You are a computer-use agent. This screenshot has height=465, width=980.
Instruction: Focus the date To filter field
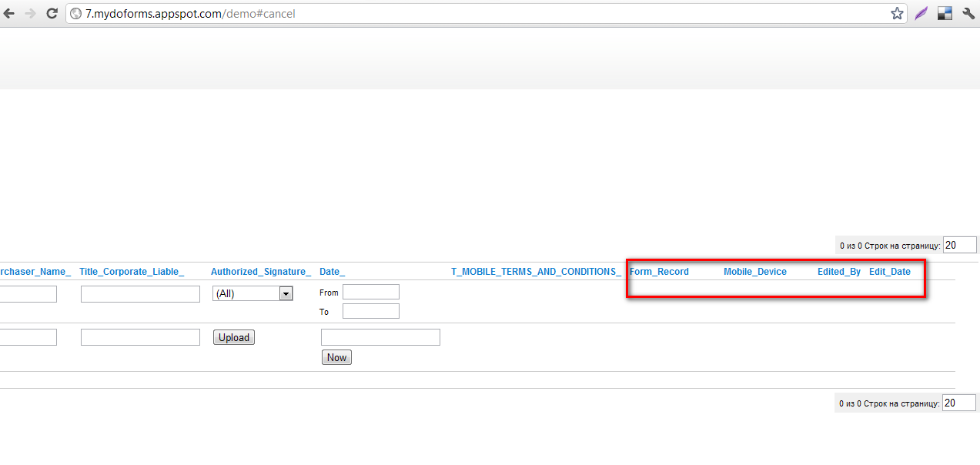pyautogui.click(x=370, y=311)
